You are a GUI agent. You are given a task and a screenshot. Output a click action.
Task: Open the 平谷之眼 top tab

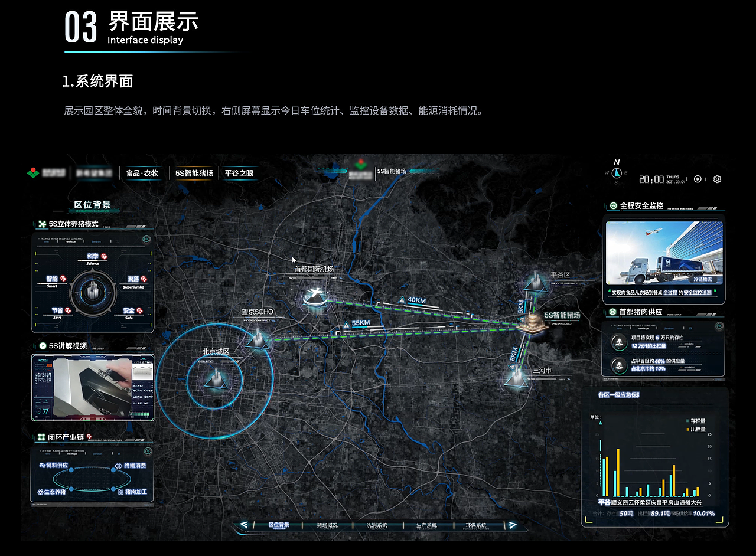point(239,174)
